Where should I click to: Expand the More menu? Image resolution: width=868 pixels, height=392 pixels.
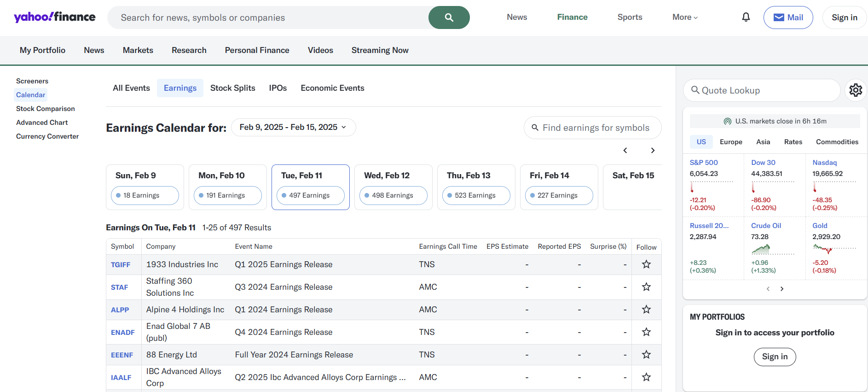coord(685,18)
